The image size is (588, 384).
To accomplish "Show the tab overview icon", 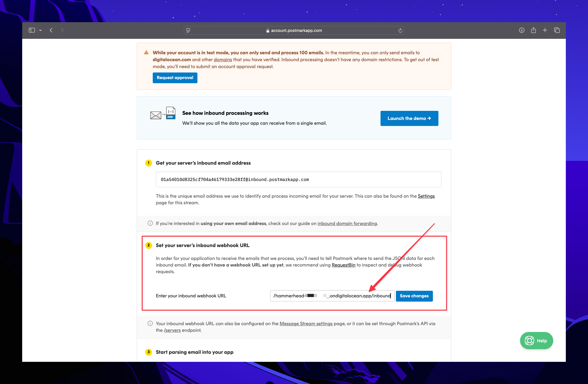I will pyautogui.click(x=557, y=30).
